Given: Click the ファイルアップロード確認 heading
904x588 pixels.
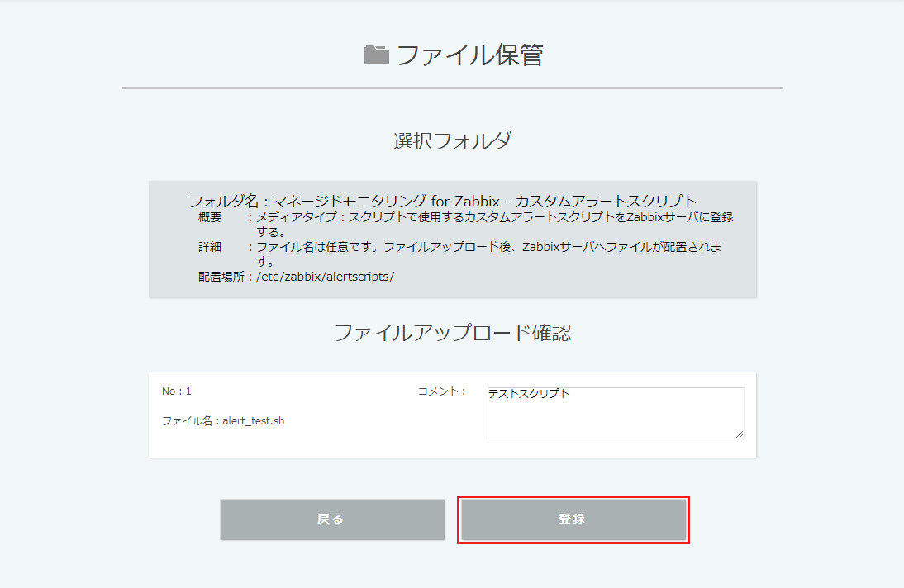Looking at the screenshot, I should pyautogui.click(x=453, y=333).
